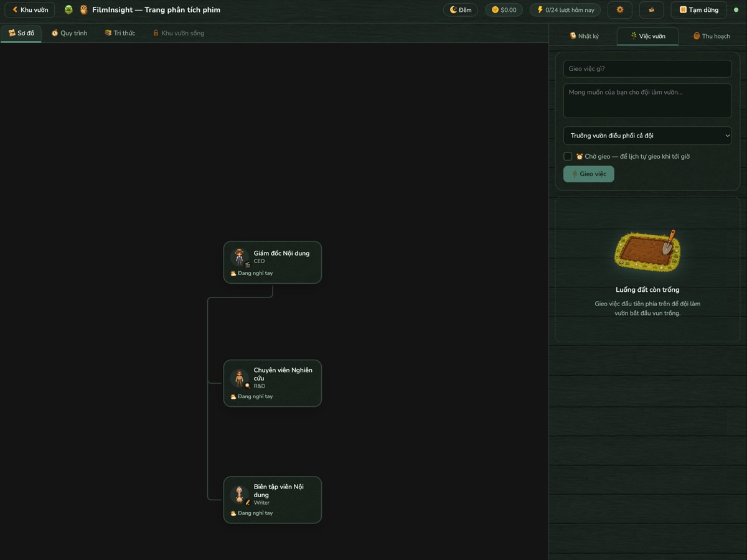The width and height of the screenshot is (747, 560).
Task: Click Đang nghỉ tay status under Writer
Action: point(251,513)
